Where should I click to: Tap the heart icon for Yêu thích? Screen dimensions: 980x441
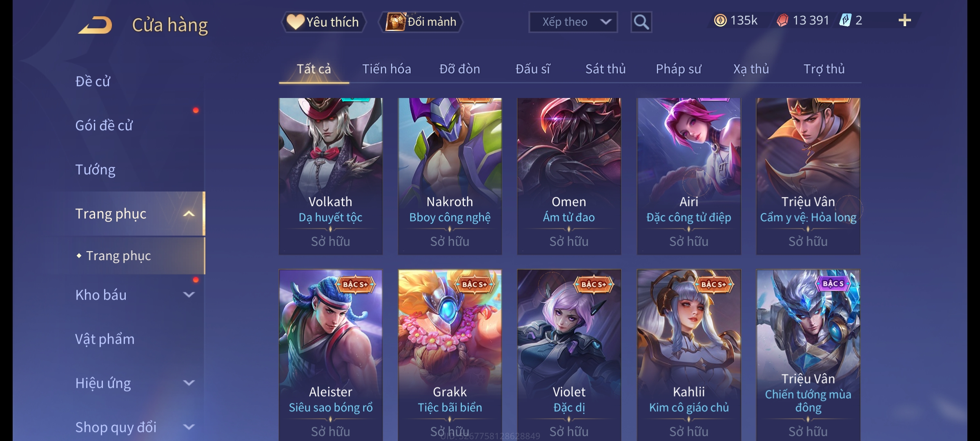(x=295, y=22)
